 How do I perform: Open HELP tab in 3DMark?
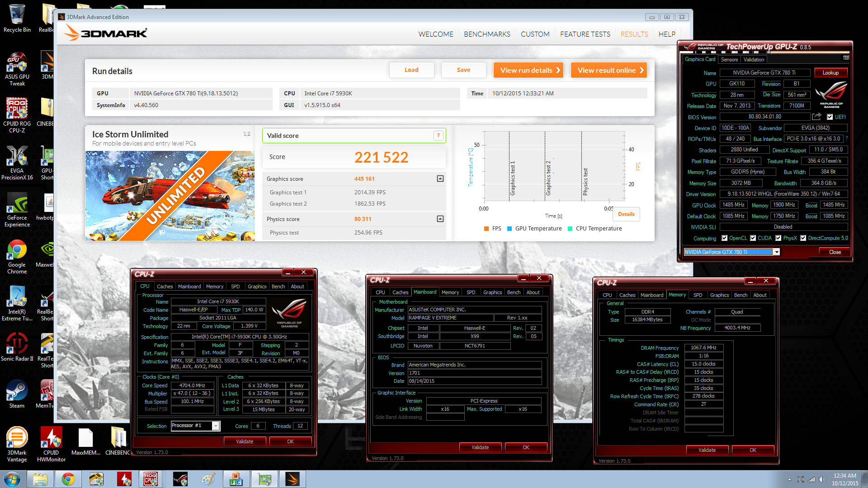667,34
